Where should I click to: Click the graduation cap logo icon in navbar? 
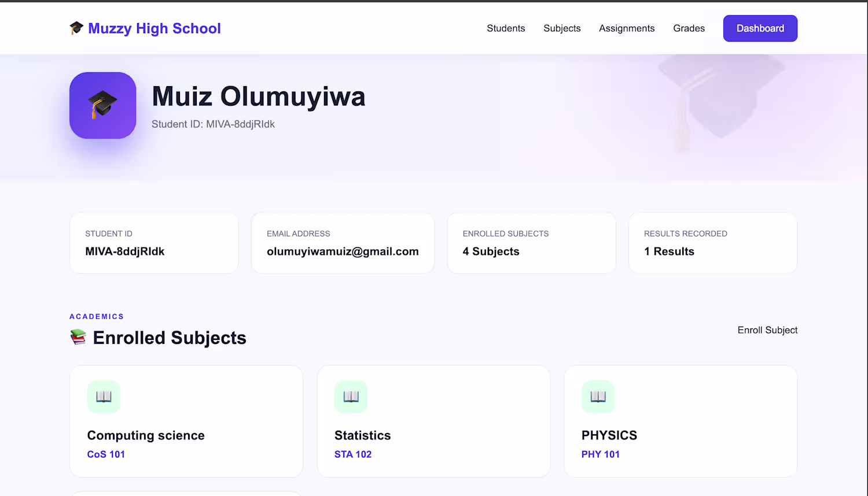(x=76, y=28)
